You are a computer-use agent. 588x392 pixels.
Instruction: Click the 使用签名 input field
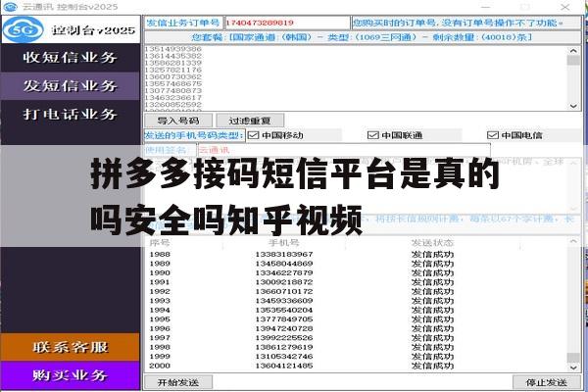coord(344,150)
